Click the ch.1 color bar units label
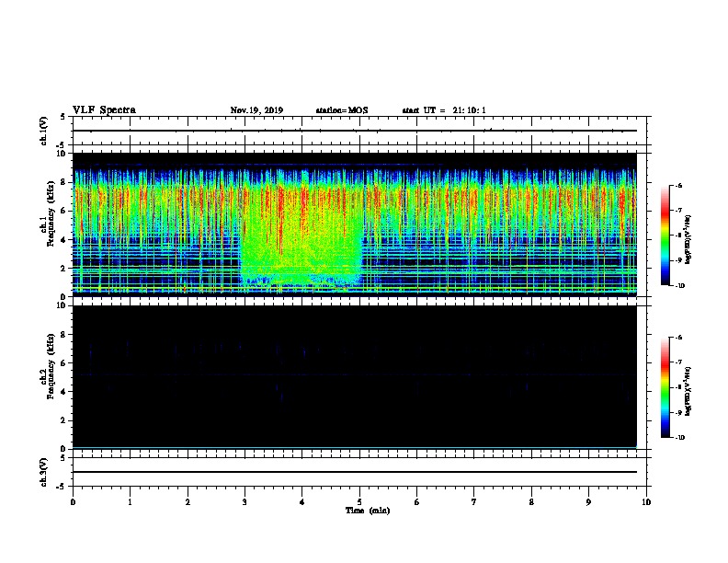The image size is (728, 563). [688, 239]
